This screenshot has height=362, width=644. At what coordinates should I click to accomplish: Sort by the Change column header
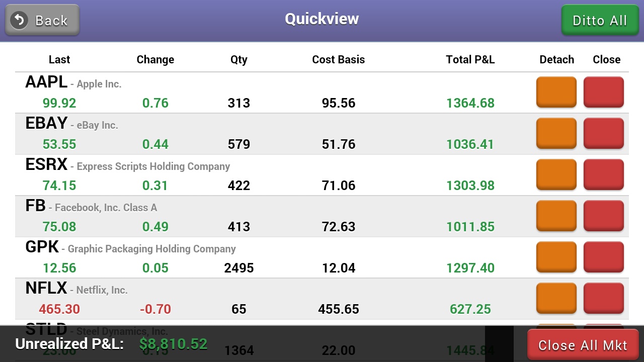tap(155, 59)
